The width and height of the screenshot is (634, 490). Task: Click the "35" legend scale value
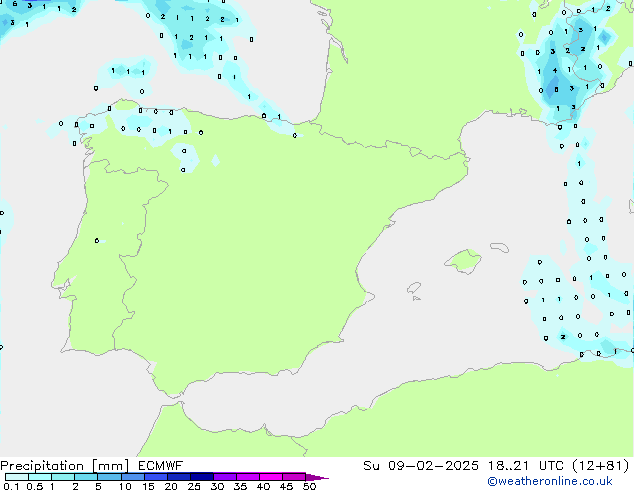240,486
